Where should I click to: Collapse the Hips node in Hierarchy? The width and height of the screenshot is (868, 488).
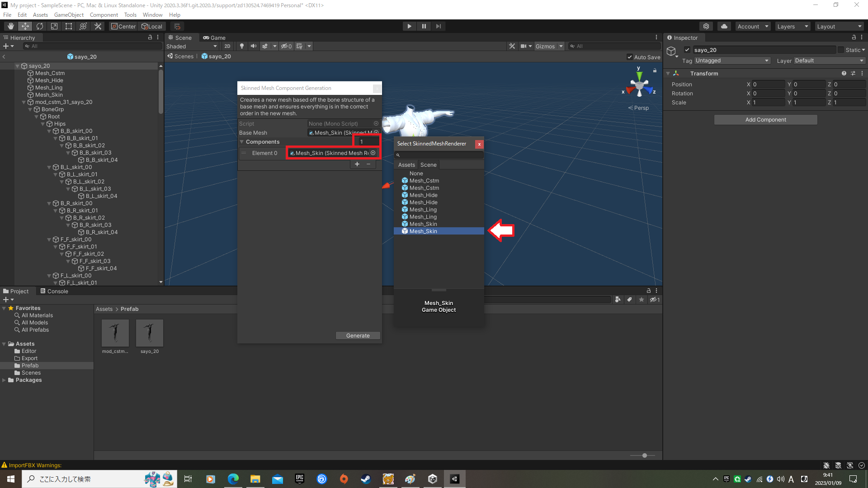pyautogui.click(x=43, y=124)
